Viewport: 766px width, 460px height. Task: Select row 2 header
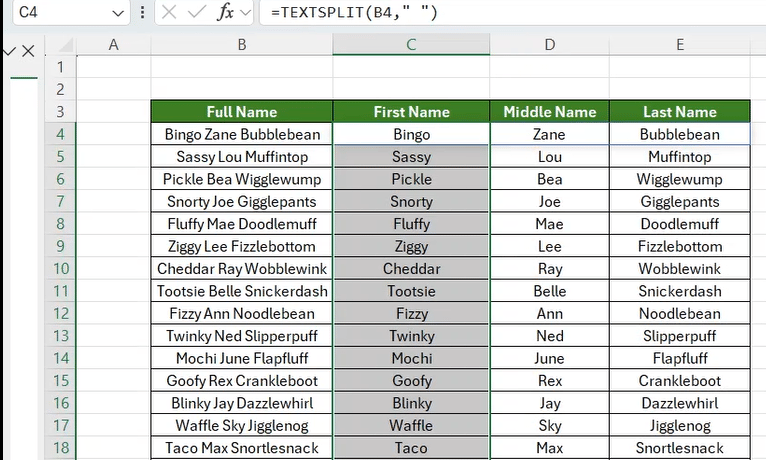pos(60,89)
